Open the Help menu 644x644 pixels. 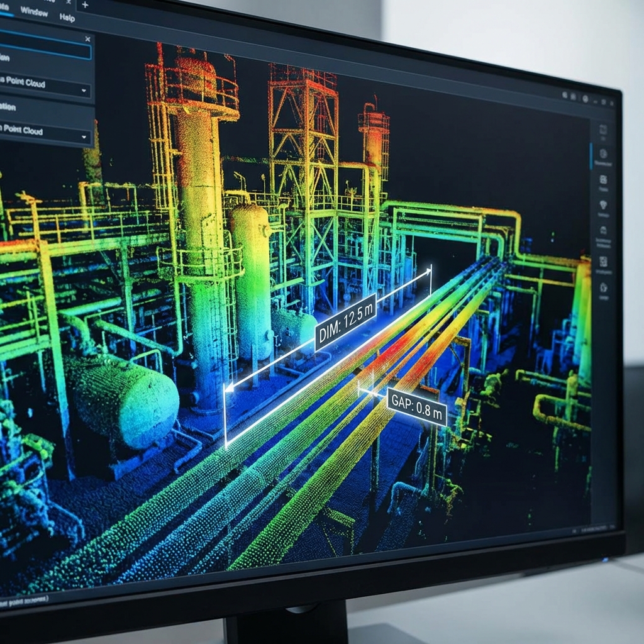pyautogui.click(x=67, y=18)
